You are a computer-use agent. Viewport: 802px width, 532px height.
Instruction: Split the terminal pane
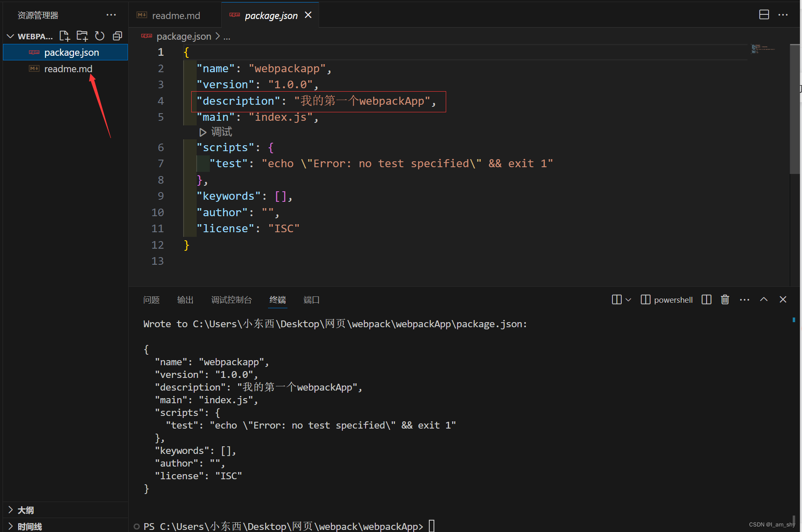point(706,300)
